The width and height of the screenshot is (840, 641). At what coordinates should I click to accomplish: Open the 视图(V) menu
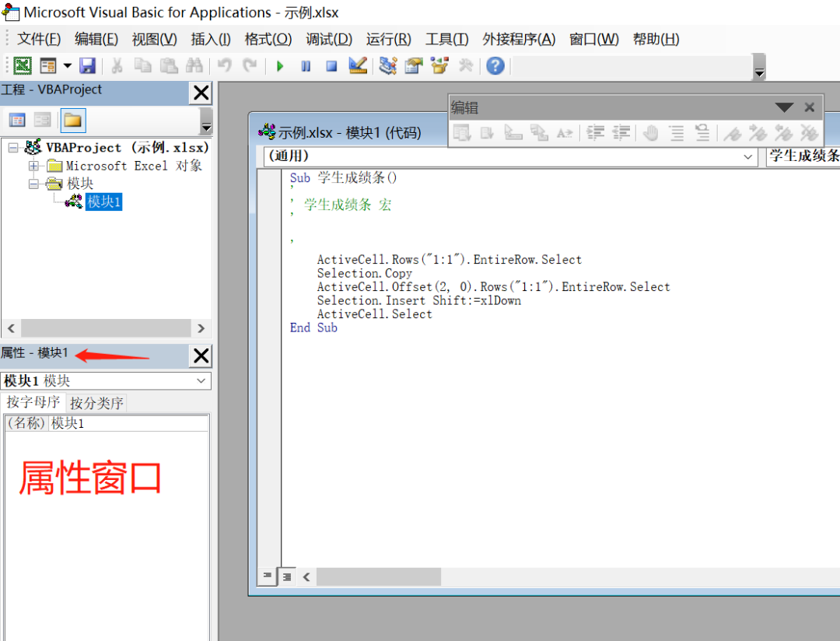[154, 39]
